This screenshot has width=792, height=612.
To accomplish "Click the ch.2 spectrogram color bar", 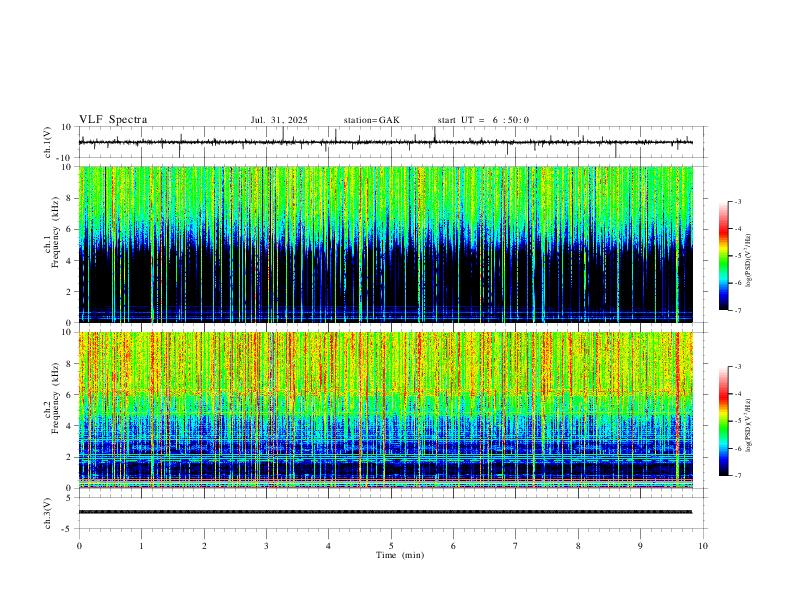I will [x=723, y=421].
